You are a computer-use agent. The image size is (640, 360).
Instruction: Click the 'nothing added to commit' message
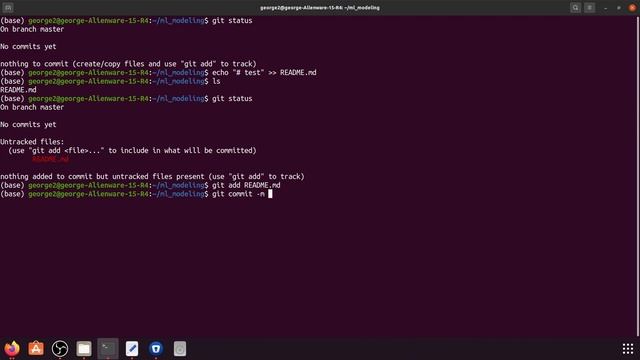point(152,177)
